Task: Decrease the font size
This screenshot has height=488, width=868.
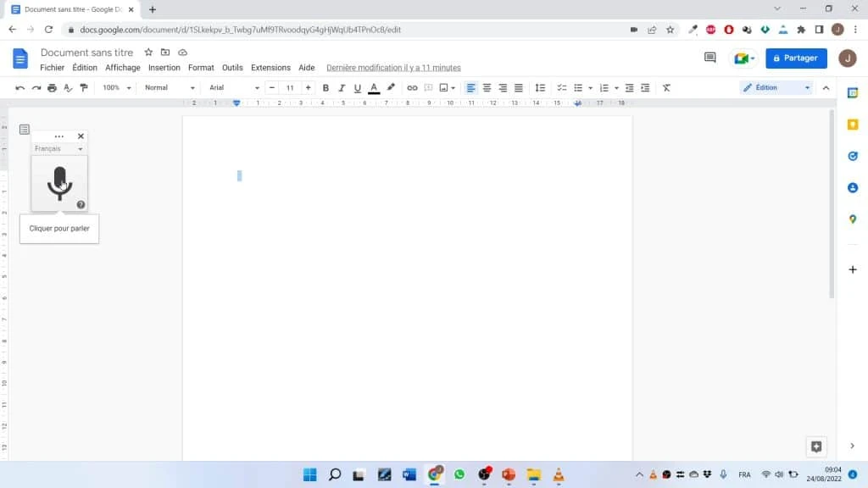Action: click(272, 88)
